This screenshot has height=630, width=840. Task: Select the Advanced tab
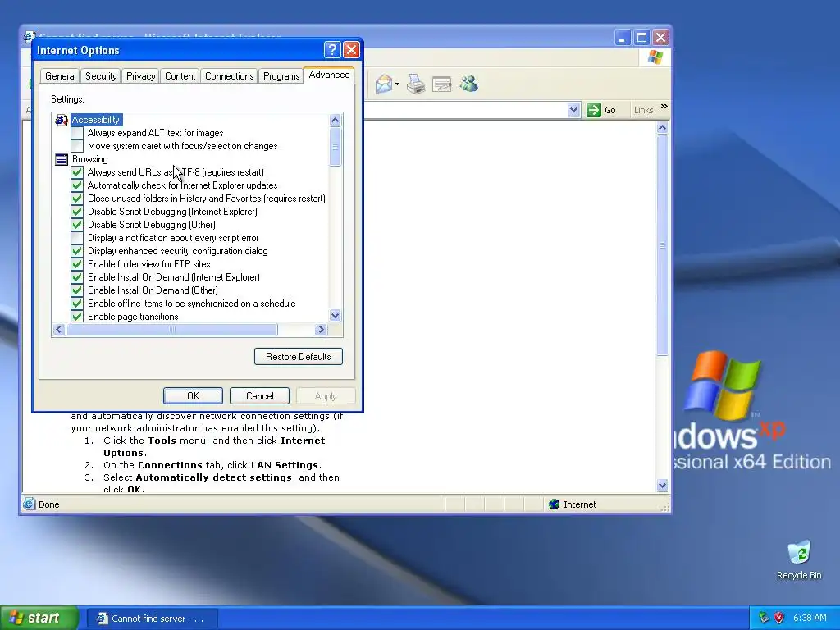pos(330,75)
